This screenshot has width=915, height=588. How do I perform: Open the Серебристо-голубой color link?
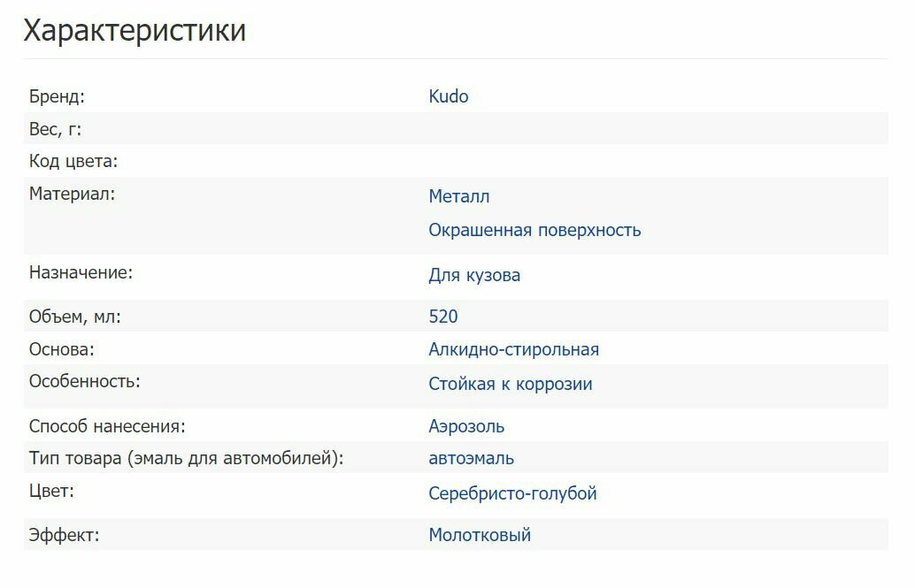tap(512, 493)
